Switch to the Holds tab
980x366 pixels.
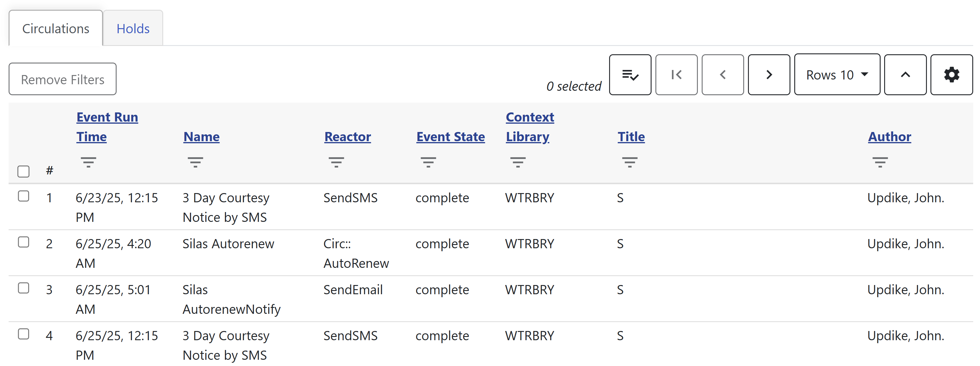[133, 28]
